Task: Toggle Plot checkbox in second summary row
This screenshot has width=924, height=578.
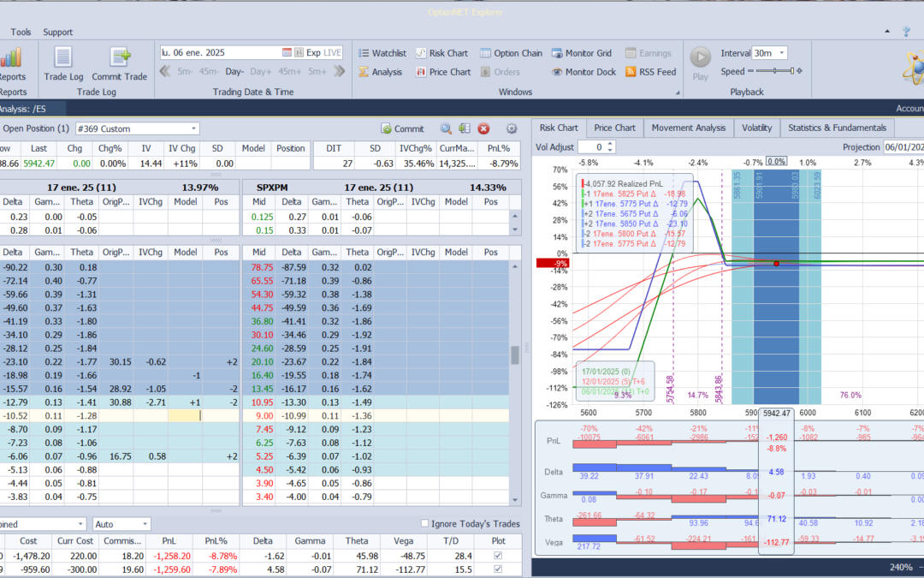Action: [499, 569]
